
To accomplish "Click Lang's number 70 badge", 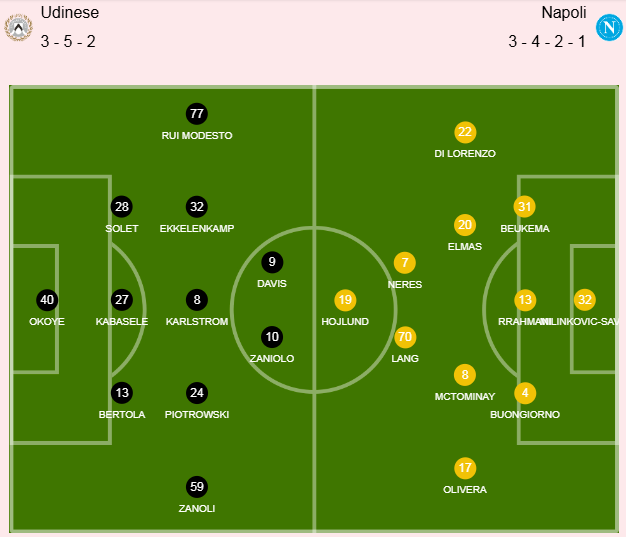I will [405, 337].
